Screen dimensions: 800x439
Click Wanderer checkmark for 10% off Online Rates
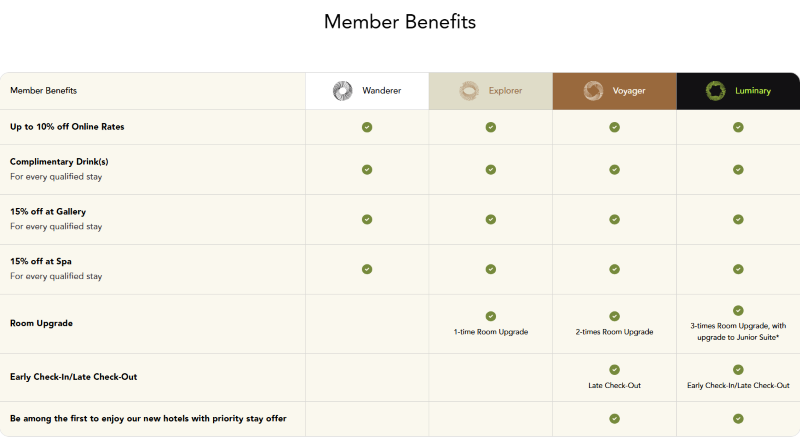pyautogui.click(x=367, y=127)
